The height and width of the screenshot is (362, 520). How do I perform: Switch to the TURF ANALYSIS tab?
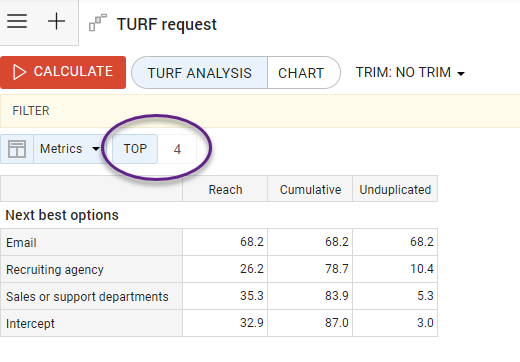pyautogui.click(x=199, y=73)
